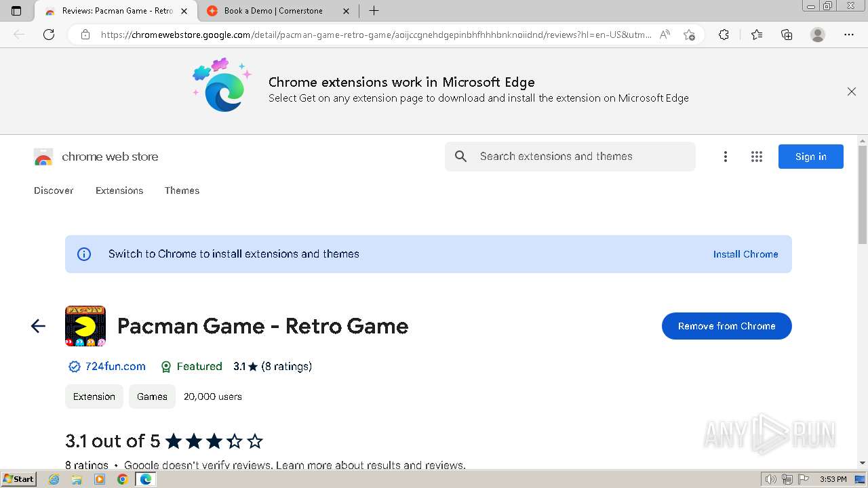Open Google Chrome from taskbar

[x=122, y=479]
